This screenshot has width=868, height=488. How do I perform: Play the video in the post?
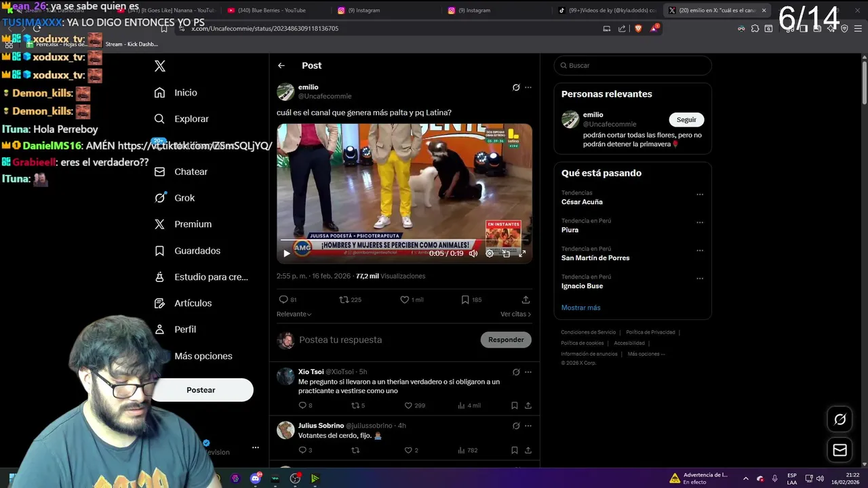(x=287, y=253)
